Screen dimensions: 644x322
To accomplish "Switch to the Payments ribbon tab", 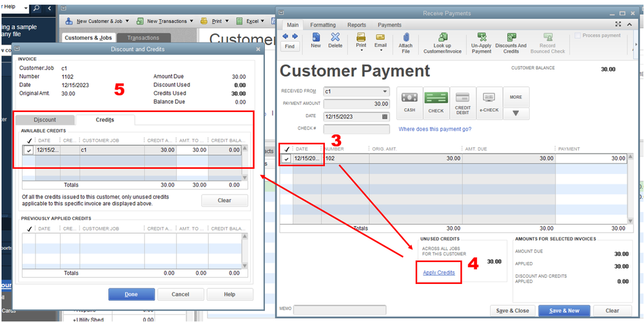I will coord(390,25).
